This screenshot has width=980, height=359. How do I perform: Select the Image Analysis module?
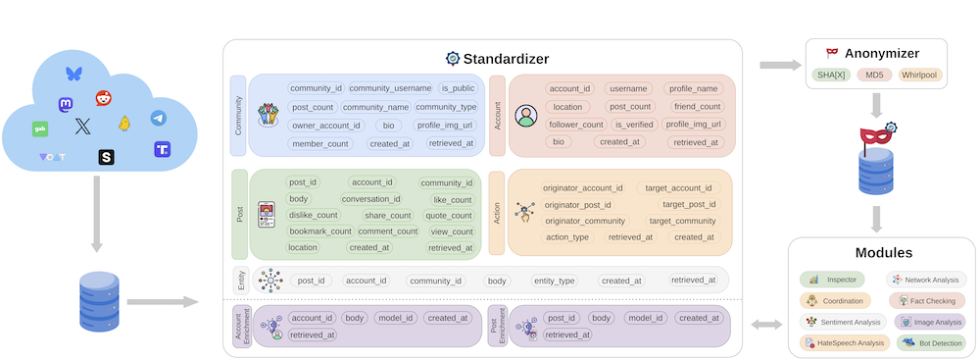(931, 322)
